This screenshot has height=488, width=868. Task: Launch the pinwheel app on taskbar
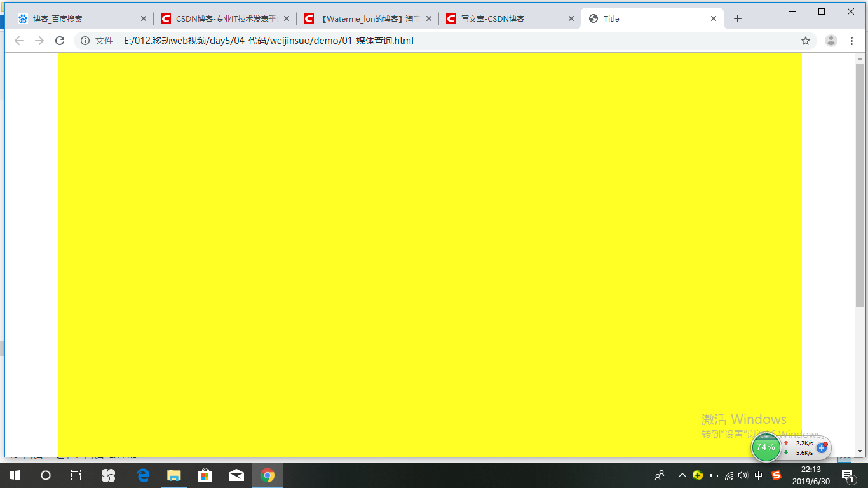108,475
